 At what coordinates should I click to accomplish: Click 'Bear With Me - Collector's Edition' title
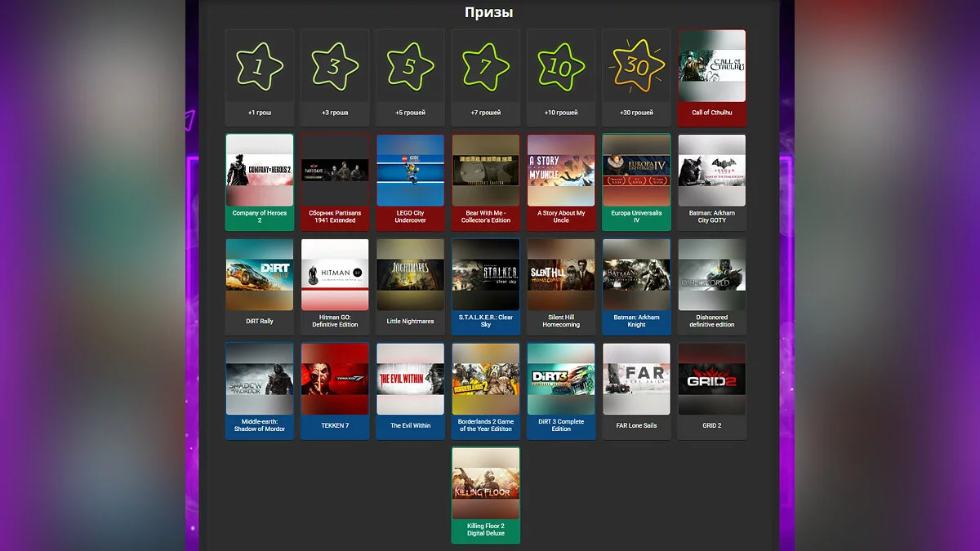[486, 216]
